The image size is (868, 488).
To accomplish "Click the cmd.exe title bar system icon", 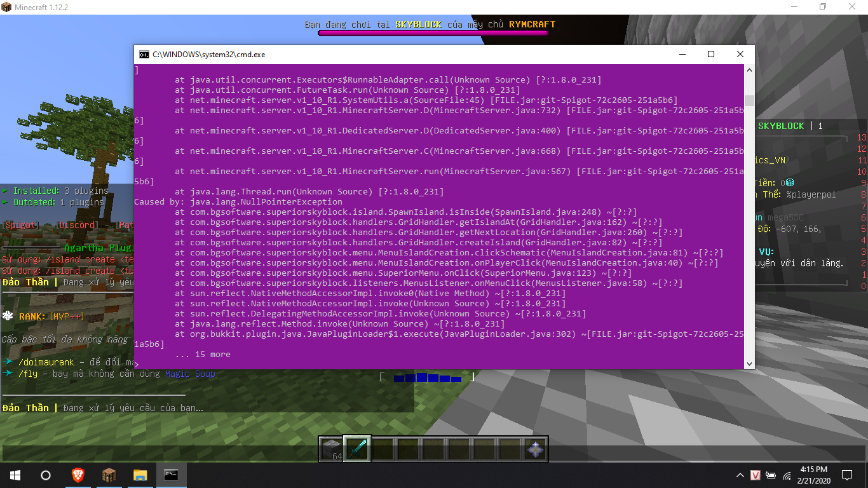I will tap(144, 55).
